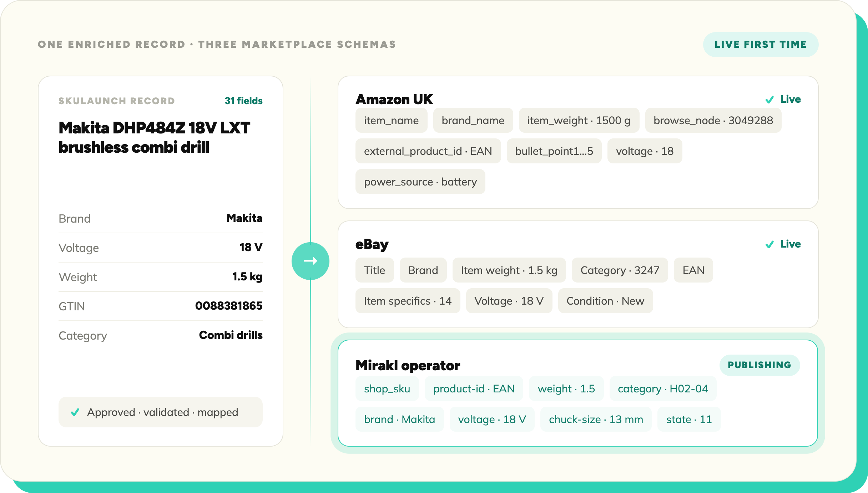Select the item_name chip under Amazon UK
The width and height of the screenshot is (868, 493).
tap(391, 121)
